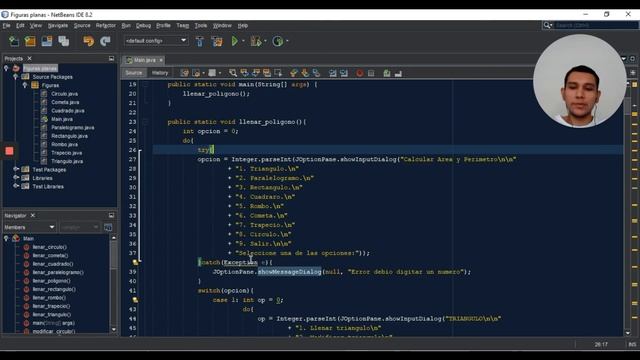Click the red Start Macro Recording icon
Image resolution: width=640 pixels, height=360 pixels.
pos(360,73)
